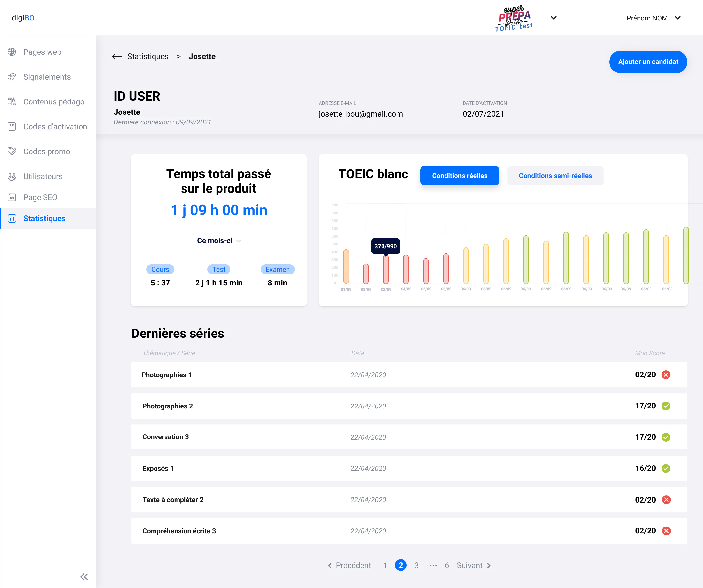Open the Ce mois-ci period dropdown

pos(219,241)
